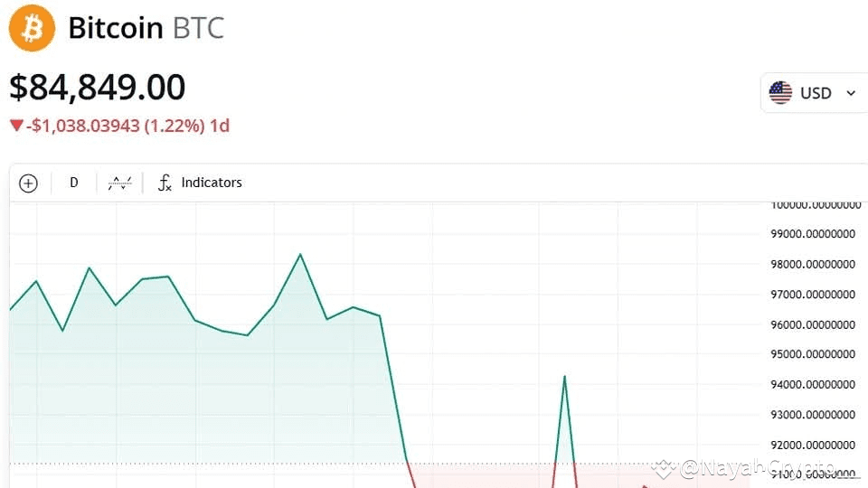
Task: Click the Bitcoin BTC title text
Action: (146, 28)
